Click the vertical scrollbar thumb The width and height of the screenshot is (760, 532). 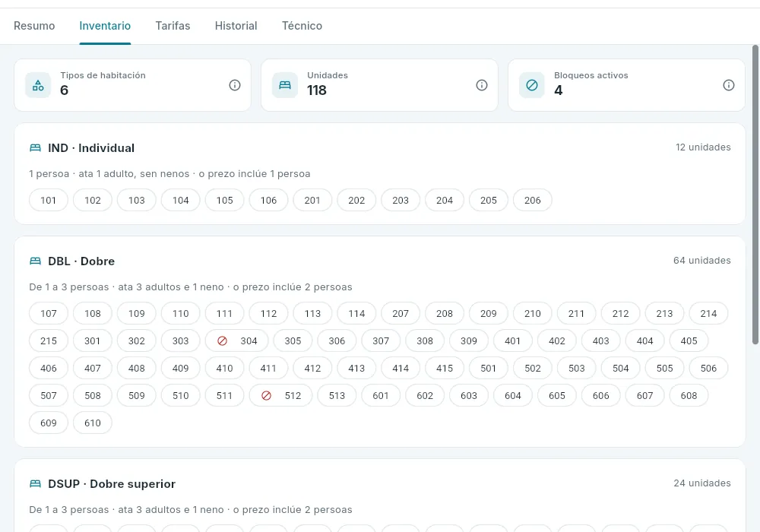pos(755,195)
